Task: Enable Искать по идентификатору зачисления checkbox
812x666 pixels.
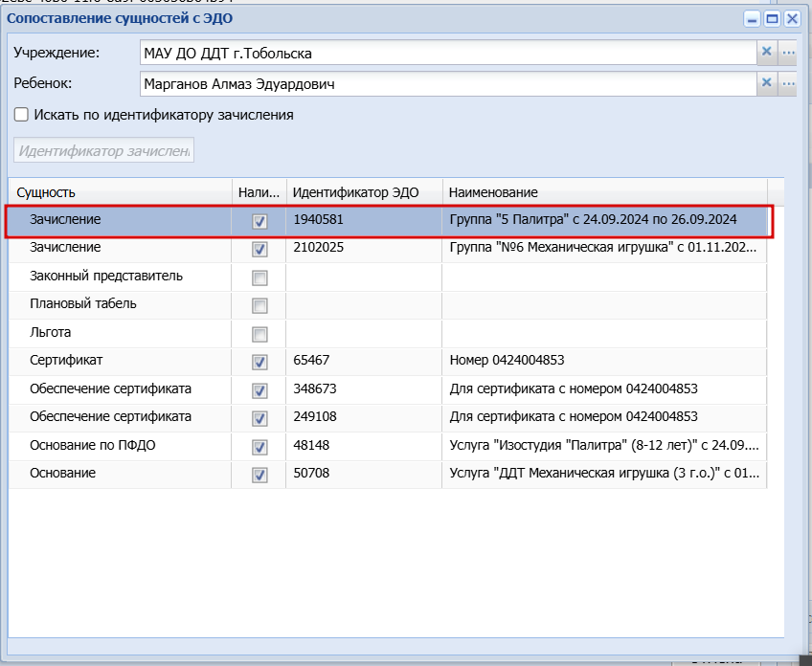Action: [x=21, y=115]
